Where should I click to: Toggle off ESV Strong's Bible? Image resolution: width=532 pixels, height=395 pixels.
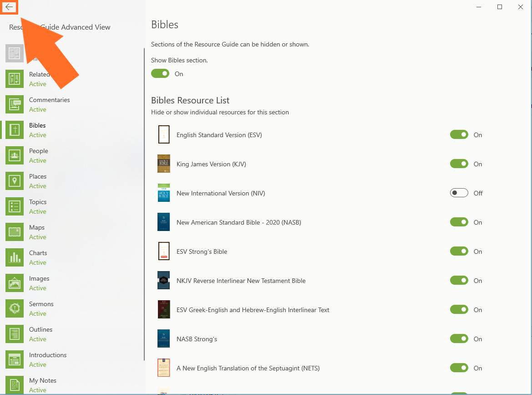point(459,251)
